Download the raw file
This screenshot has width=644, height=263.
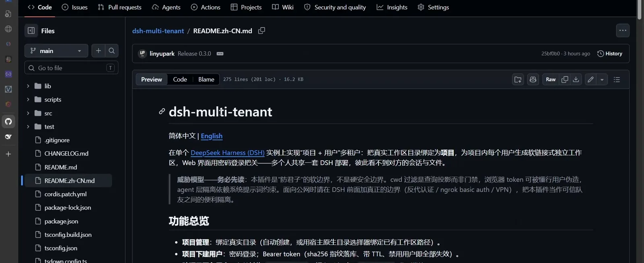[576, 80]
